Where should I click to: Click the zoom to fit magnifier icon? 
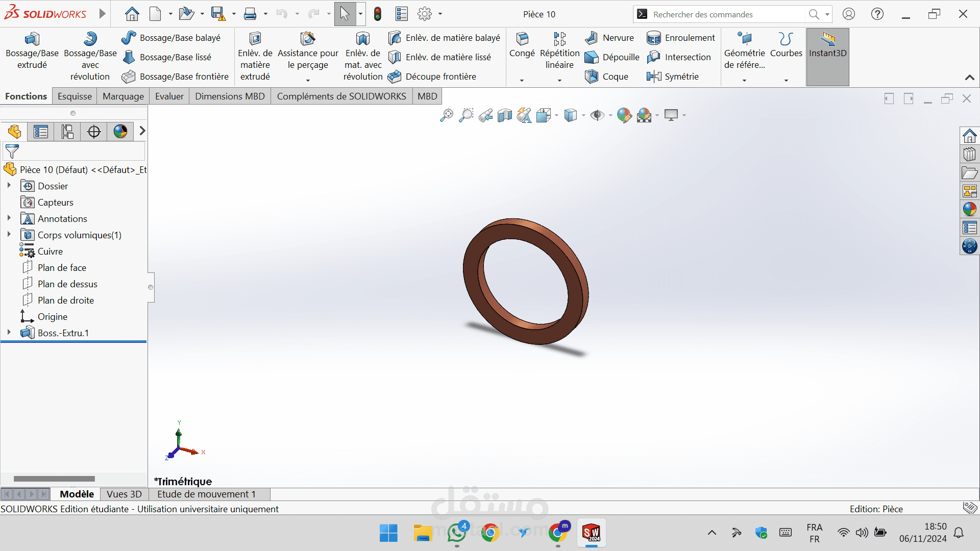coord(446,115)
